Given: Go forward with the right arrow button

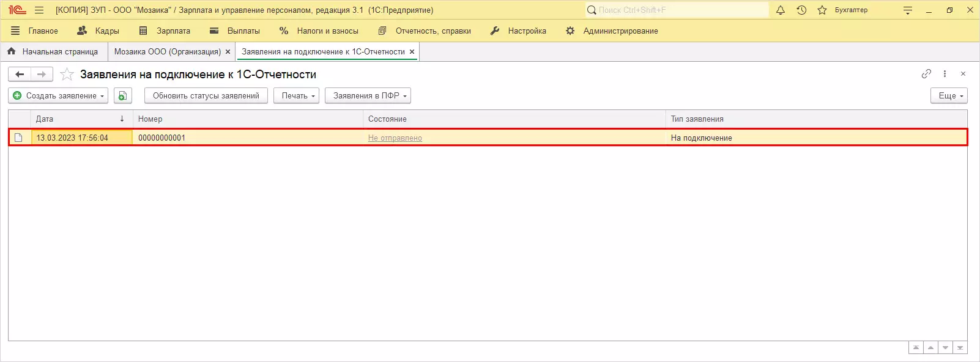Looking at the screenshot, I should [42, 74].
